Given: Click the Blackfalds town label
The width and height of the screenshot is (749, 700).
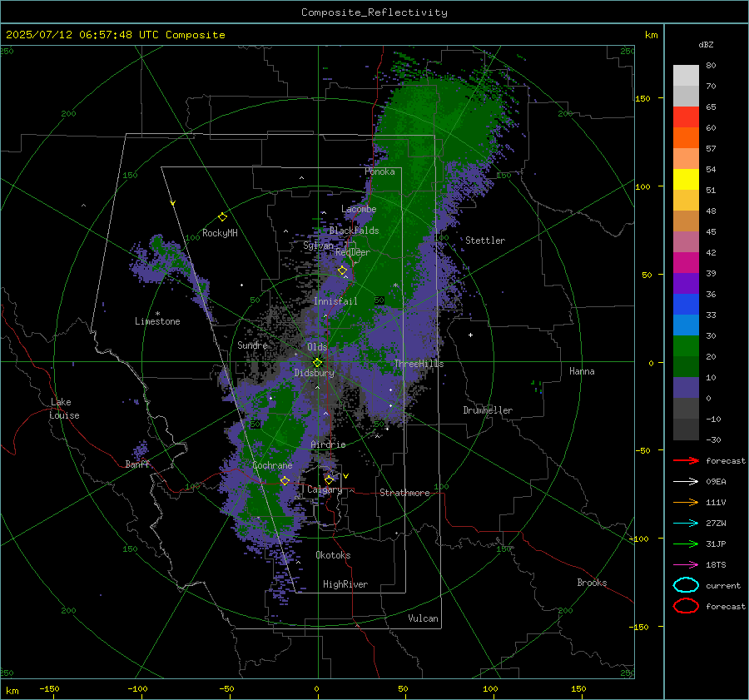Looking at the screenshot, I should pos(354,231).
